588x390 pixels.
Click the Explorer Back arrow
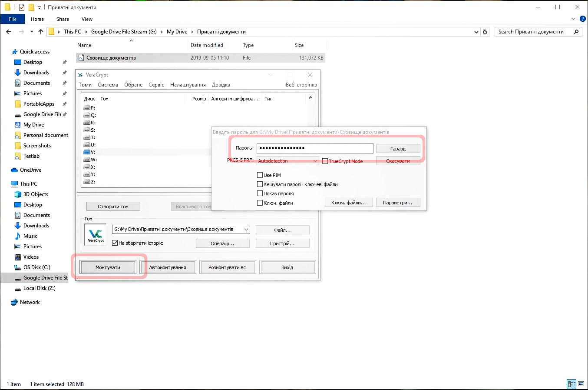point(9,32)
